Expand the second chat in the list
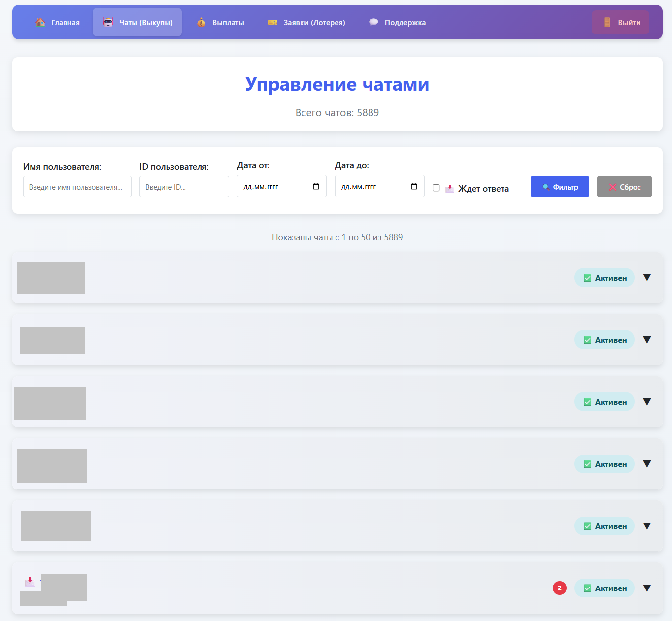The width and height of the screenshot is (672, 621). point(647,339)
